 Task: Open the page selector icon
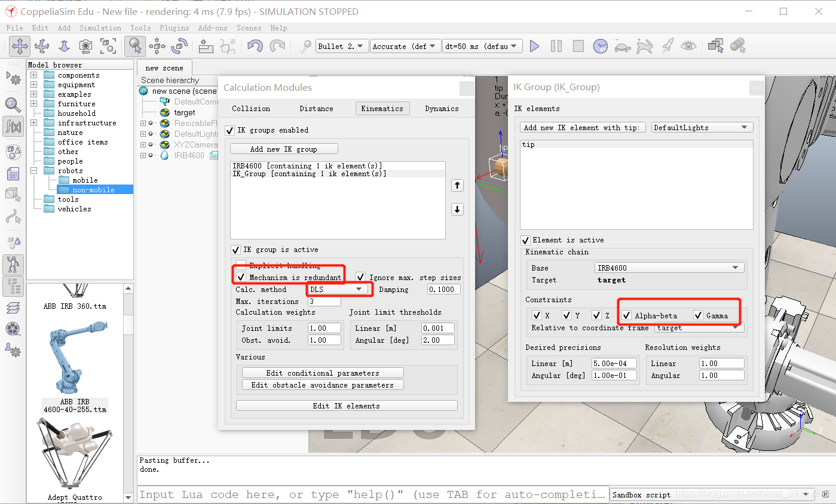coord(715,46)
